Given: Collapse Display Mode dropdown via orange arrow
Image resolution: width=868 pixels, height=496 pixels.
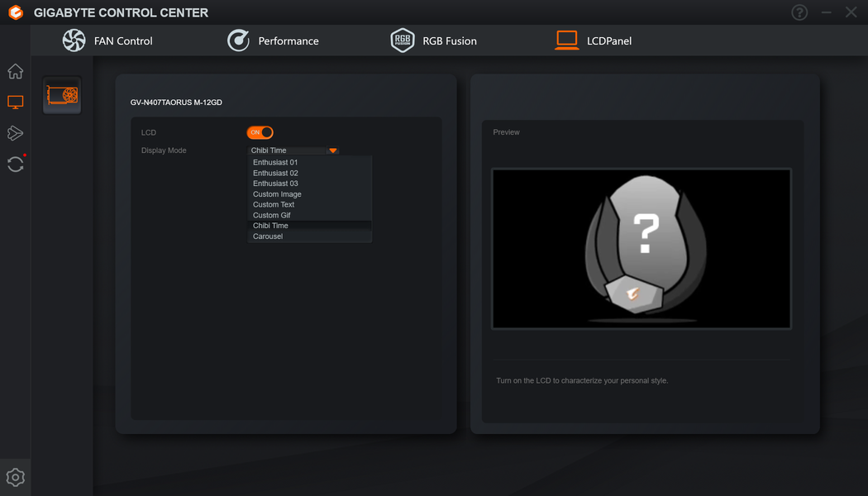Looking at the screenshot, I should click(332, 150).
